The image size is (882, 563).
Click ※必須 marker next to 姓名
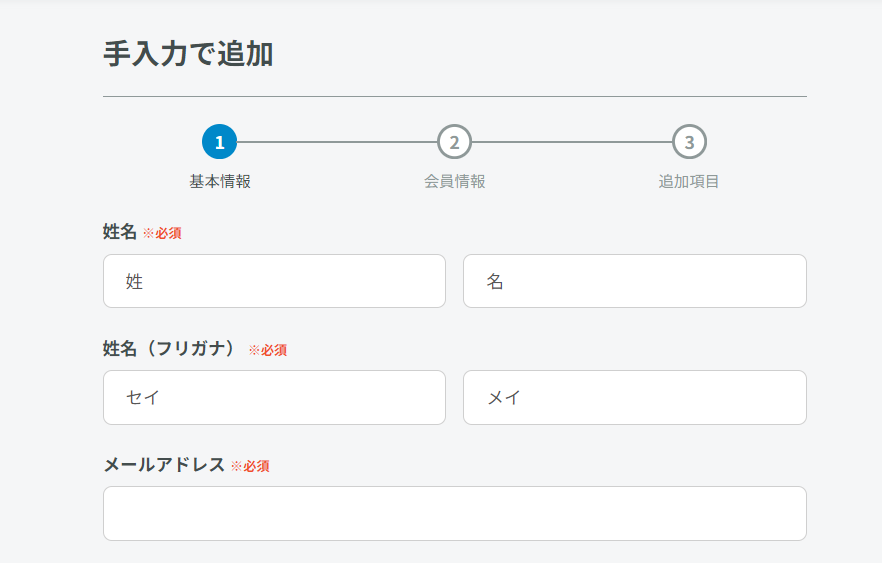[162, 233]
